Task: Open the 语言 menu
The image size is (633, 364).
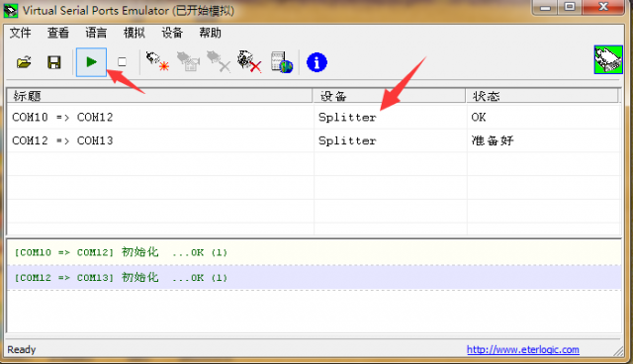Action: tap(96, 33)
